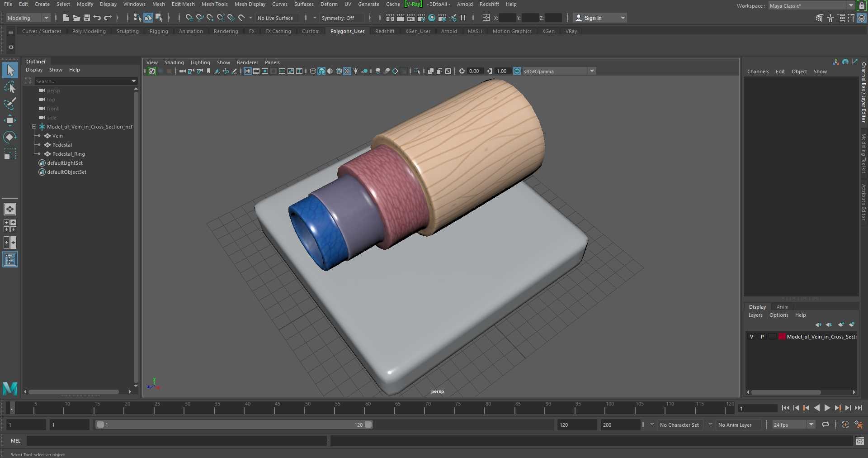Image resolution: width=868 pixels, height=458 pixels.
Task: Click the No Live Surface field
Action: pyautogui.click(x=278, y=18)
